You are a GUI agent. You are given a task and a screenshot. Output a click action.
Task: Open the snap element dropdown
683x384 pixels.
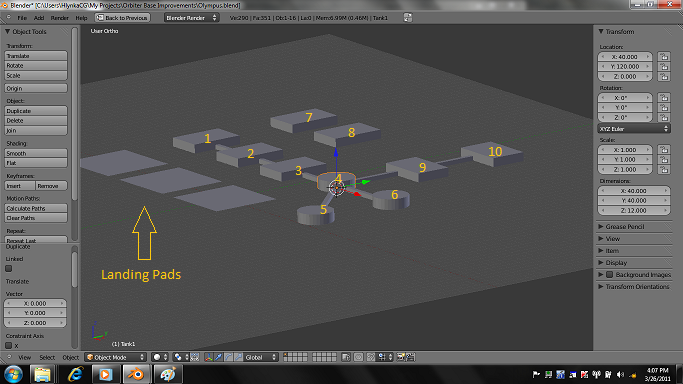(384, 357)
